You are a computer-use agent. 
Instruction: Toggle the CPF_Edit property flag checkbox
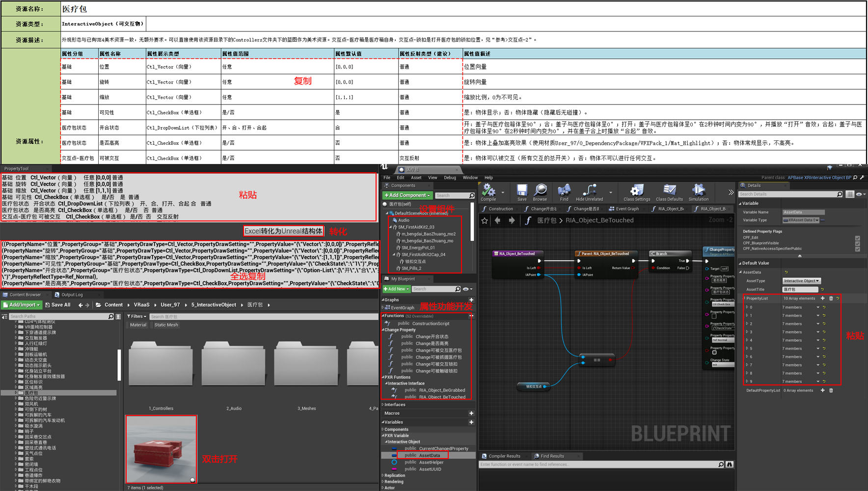click(x=858, y=238)
